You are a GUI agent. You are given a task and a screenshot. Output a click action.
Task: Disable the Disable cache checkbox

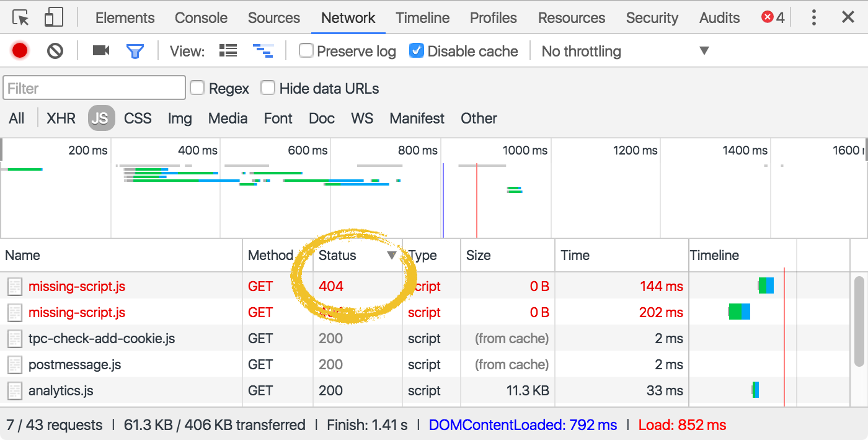coord(416,51)
